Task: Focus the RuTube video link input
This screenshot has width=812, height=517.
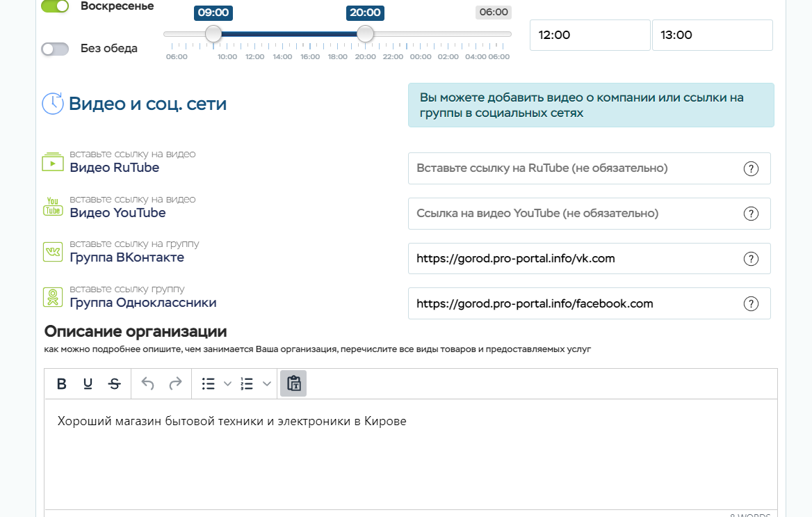Action: point(574,168)
